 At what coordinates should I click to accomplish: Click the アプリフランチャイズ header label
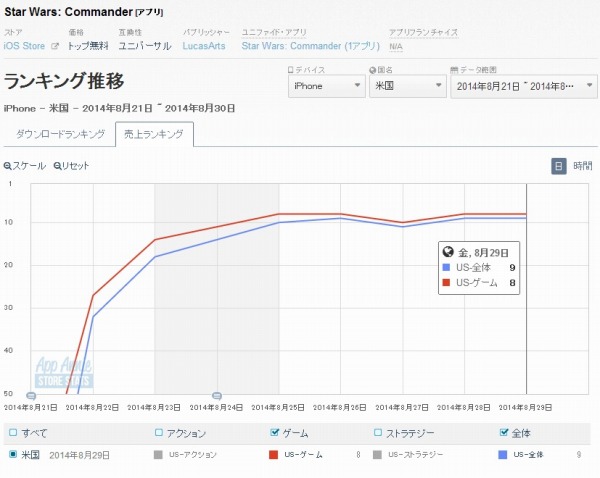coord(423,33)
